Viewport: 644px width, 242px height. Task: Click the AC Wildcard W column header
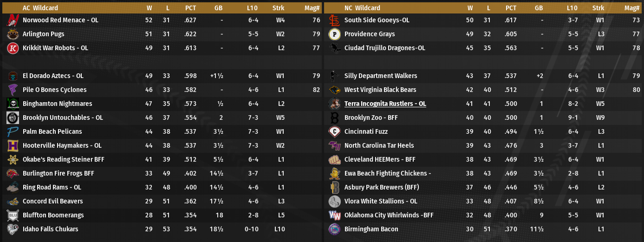click(x=149, y=8)
